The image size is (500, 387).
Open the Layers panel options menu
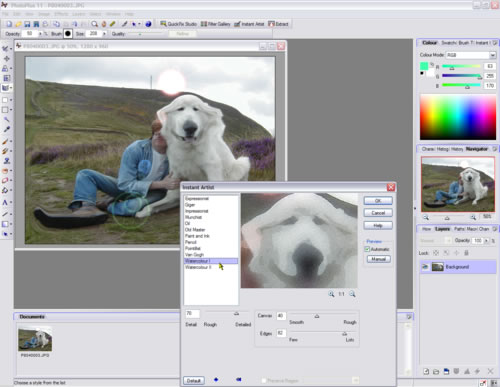[495, 229]
